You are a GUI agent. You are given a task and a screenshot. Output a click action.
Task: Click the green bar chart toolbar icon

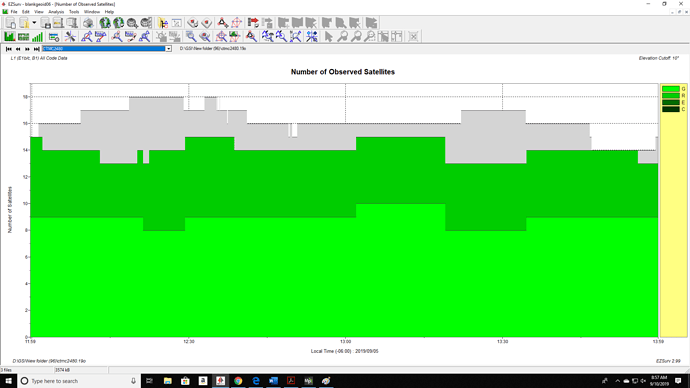coord(9,37)
